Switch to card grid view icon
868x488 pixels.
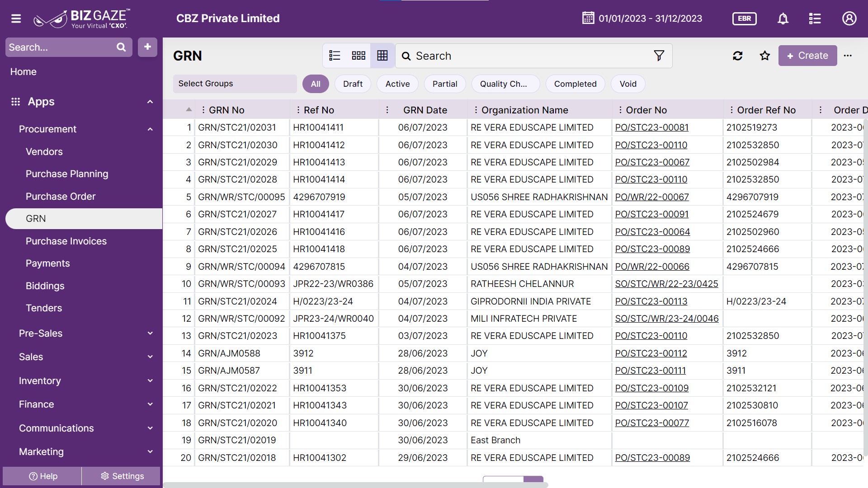pos(359,56)
